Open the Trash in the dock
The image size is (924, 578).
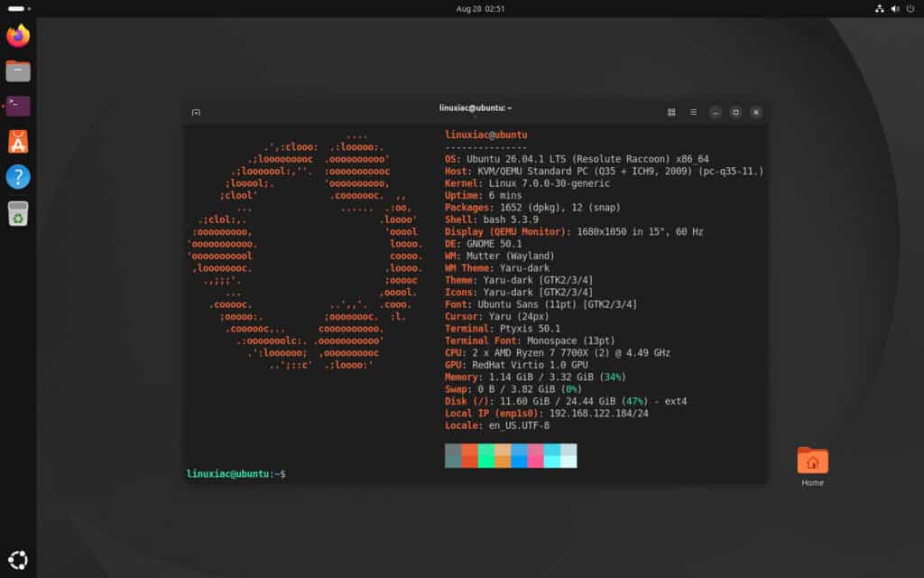click(x=18, y=213)
